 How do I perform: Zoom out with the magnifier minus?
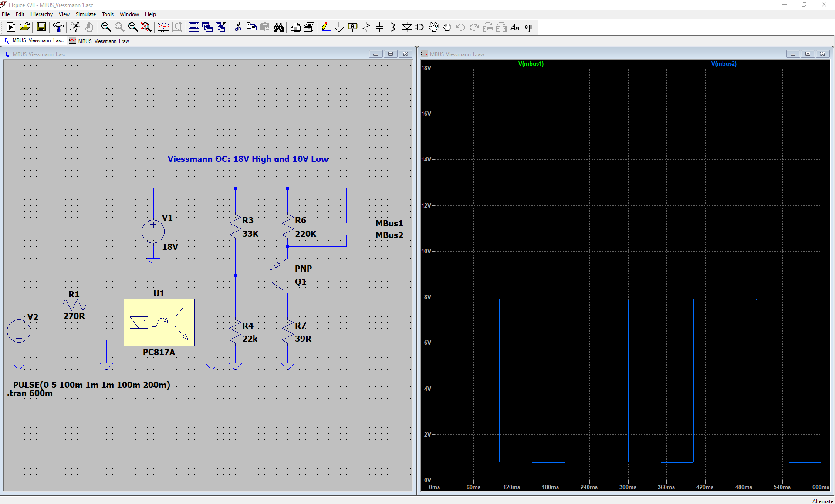pyautogui.click(x=133, y=27)
